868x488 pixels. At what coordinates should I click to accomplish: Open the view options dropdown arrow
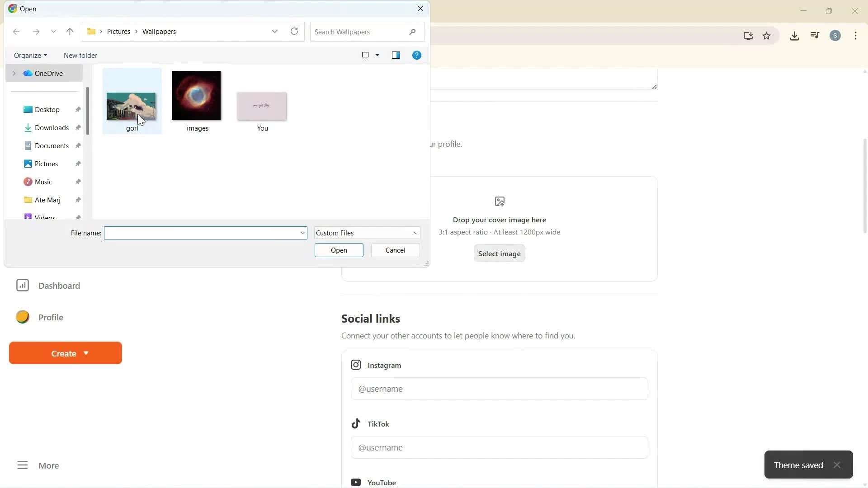(x=377, y=55)
